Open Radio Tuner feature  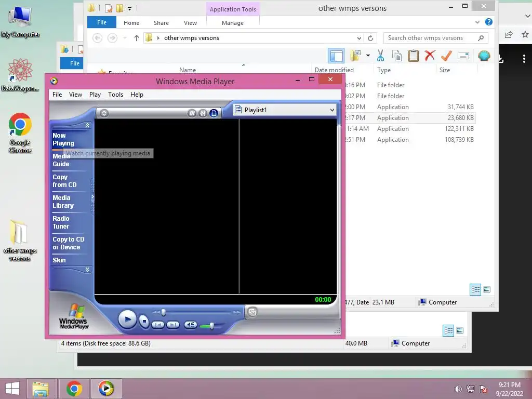(x=61, y=222)
